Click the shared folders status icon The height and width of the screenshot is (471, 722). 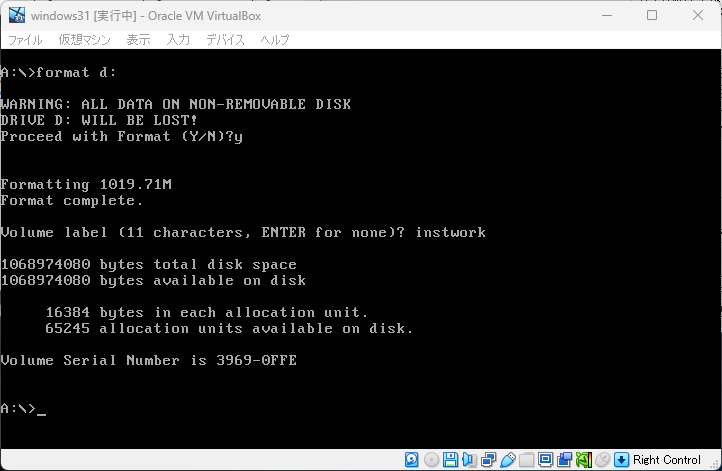click(526, 459)
